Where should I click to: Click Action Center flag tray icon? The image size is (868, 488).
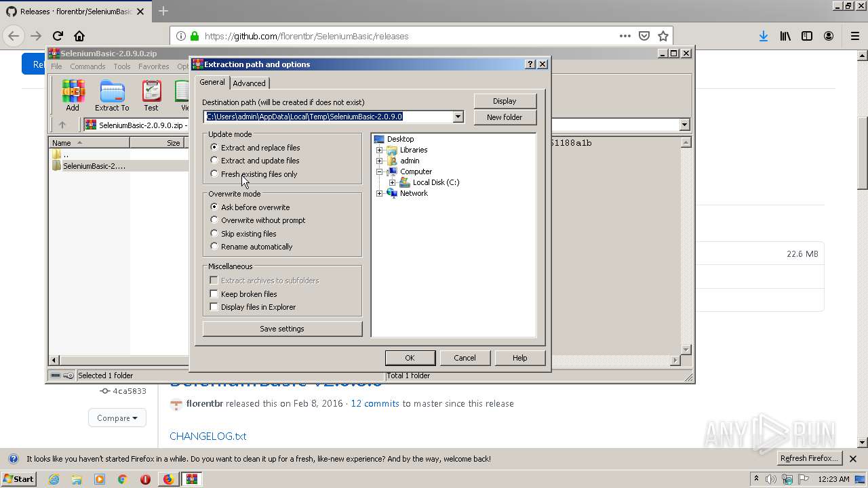[x=804, y=479]
